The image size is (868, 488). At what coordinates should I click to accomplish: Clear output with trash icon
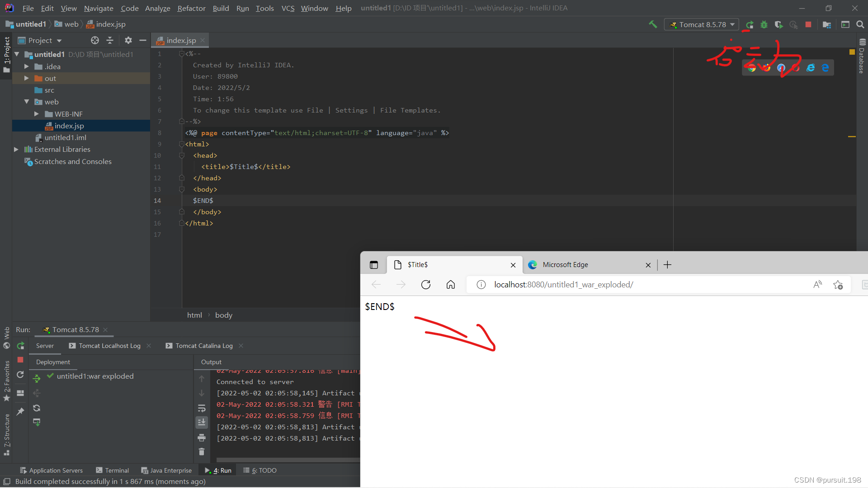tap(202, 451)
